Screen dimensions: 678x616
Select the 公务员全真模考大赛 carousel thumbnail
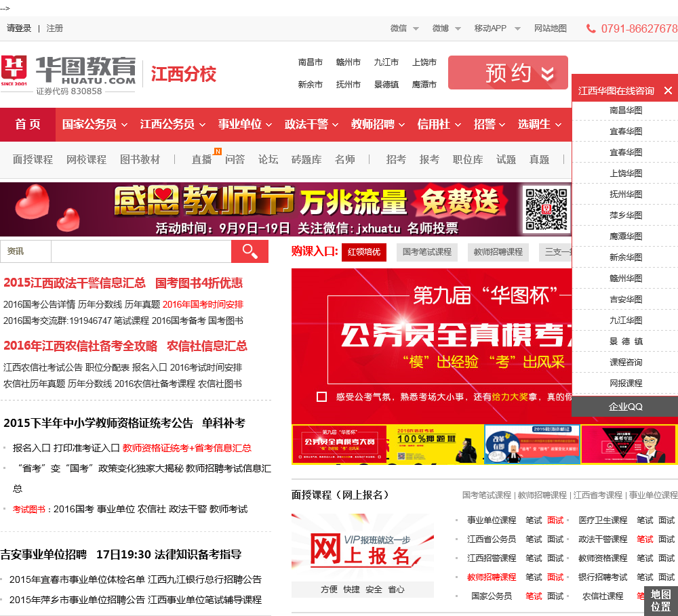click(340, 445)
